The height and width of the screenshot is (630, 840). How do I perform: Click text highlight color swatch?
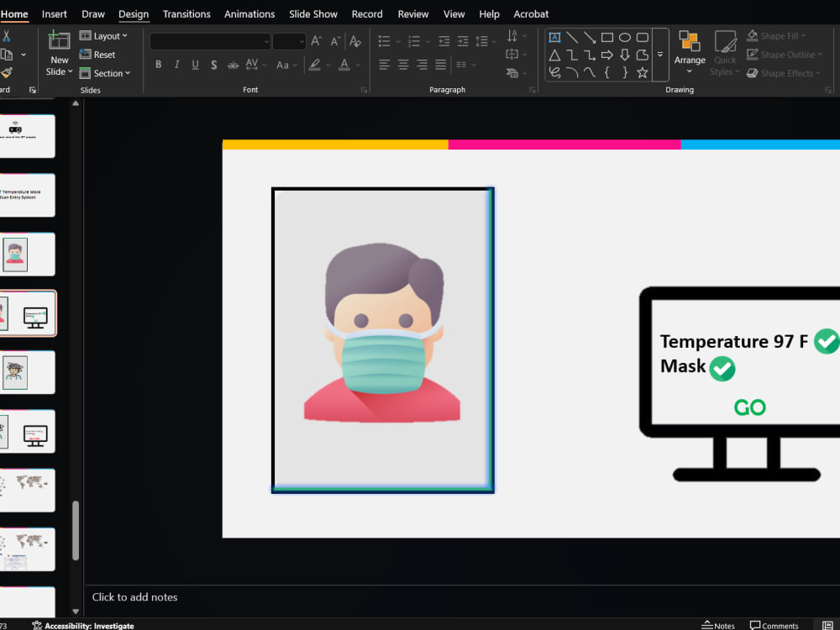click(x=314, y=65)
